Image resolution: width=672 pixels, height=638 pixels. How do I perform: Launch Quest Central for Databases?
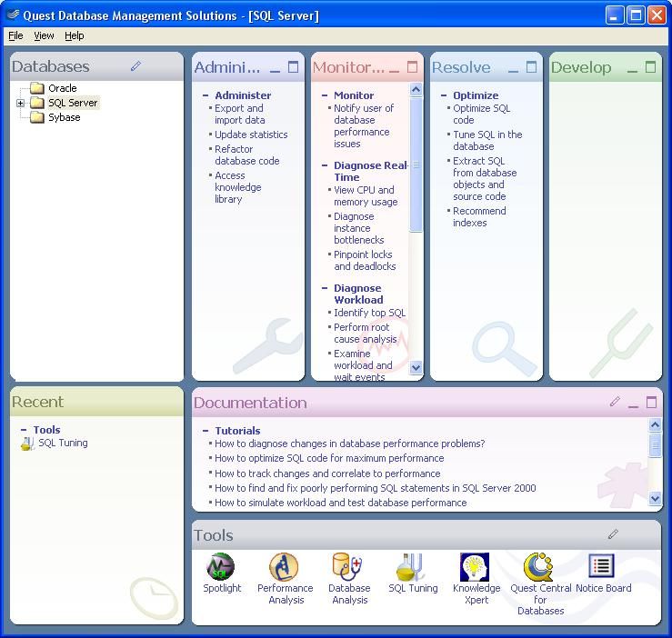(540, 567)
